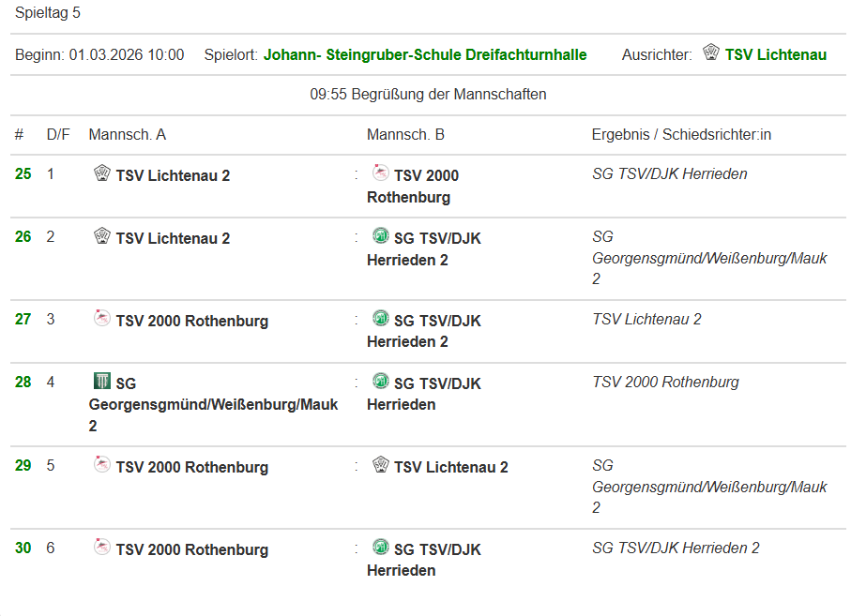Select match number 27 link
This screenshot has height=616, width=851.
pos(23,320)
